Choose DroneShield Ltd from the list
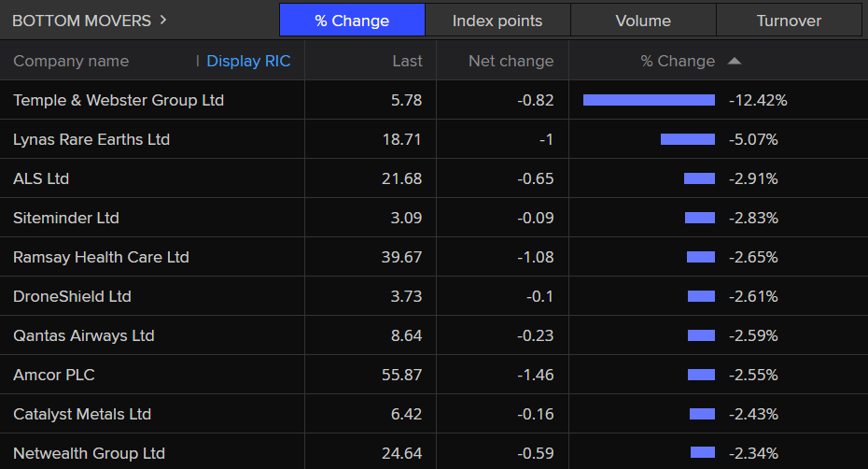 coord(72,296)
